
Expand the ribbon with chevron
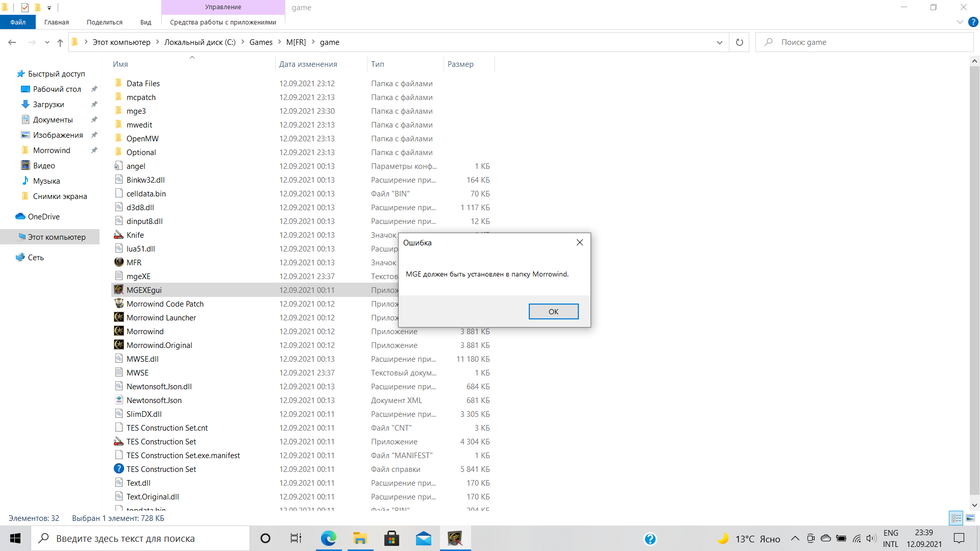[960, 22]
